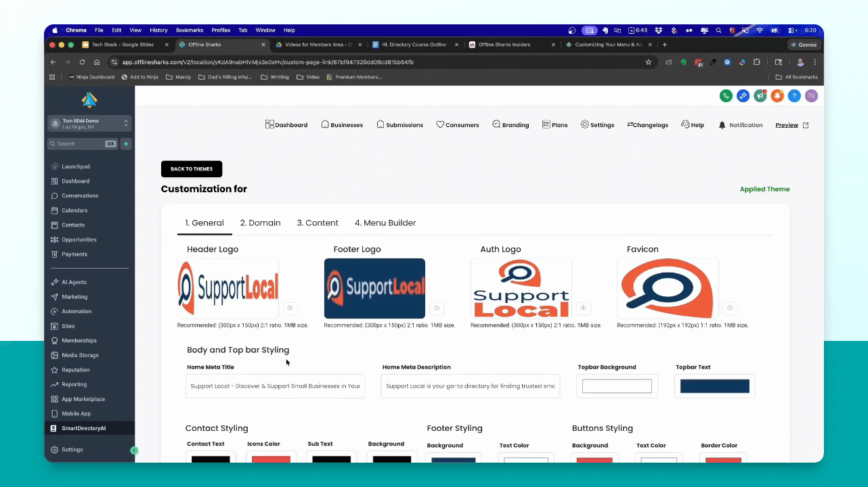
Task: Open Branding in the top navigation
Action: 511,125
